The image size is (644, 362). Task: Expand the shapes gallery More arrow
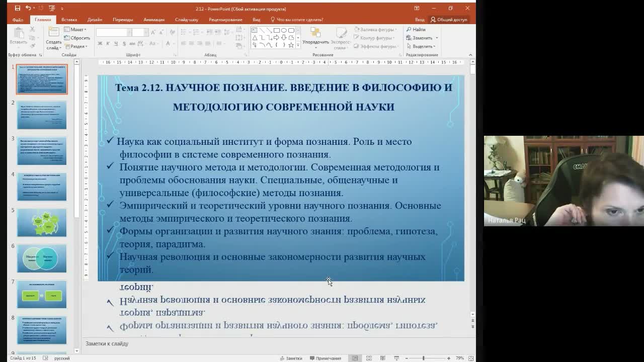click(298, 46)
